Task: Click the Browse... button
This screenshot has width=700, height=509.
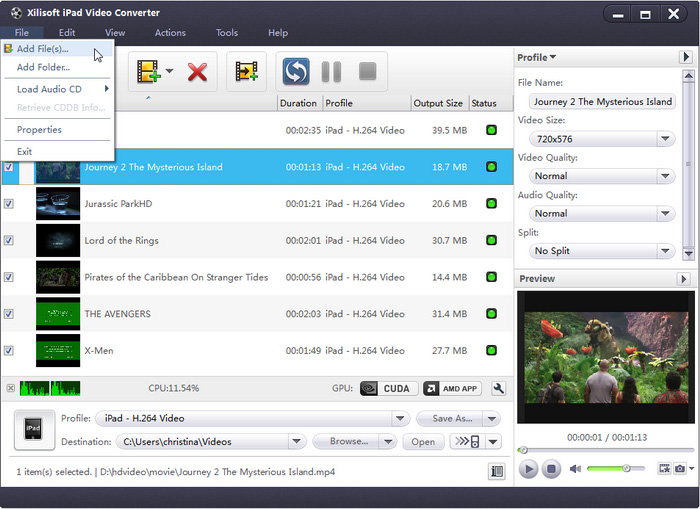Action: (x=348, y=441)
